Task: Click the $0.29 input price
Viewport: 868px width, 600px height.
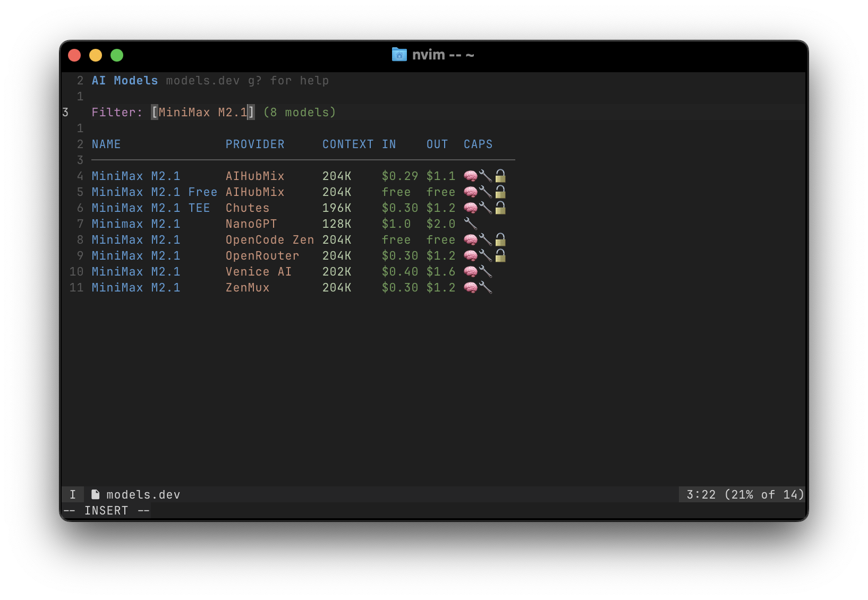Action: [x=400, y=176]
